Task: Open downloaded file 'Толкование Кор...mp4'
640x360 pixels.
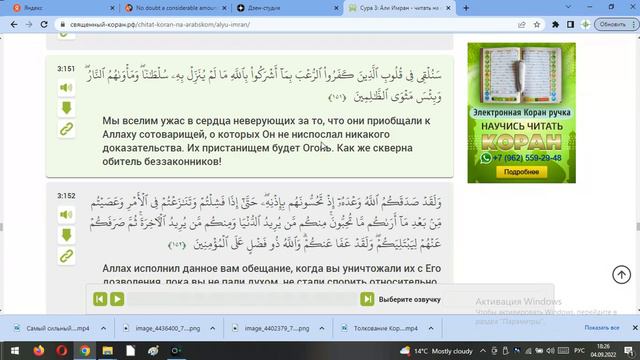Action: click(x=380, y=328)
